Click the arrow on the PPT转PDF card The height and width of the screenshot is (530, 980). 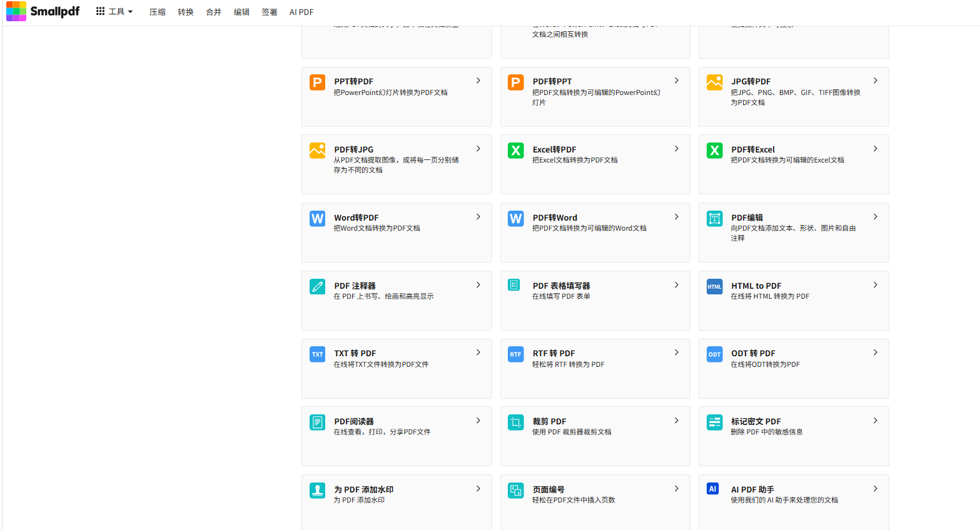pos(478,81)
